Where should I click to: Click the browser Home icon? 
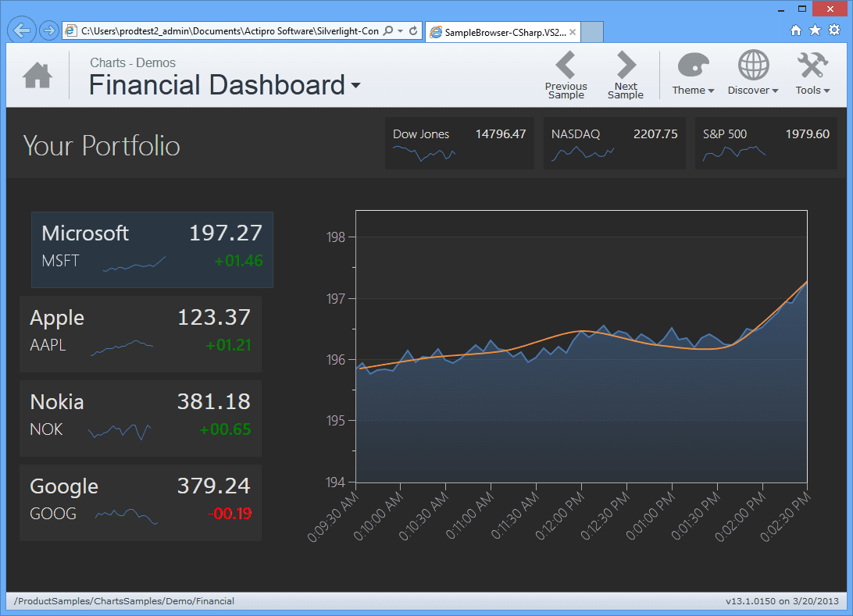[x=796, y=30]
